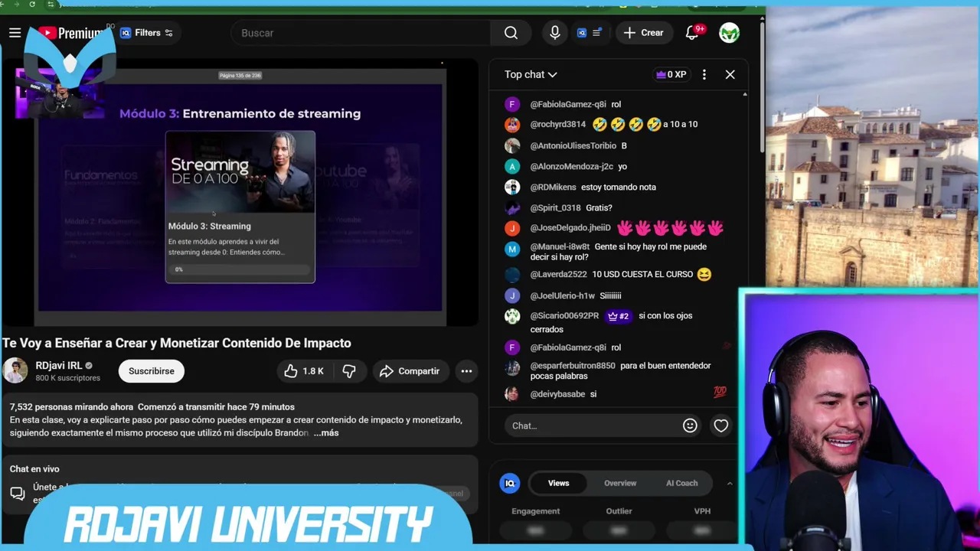The height and width of the screenshot is (551, 980).
Task: Click @RDMikens chat message avatar
Action: [512, 187]
